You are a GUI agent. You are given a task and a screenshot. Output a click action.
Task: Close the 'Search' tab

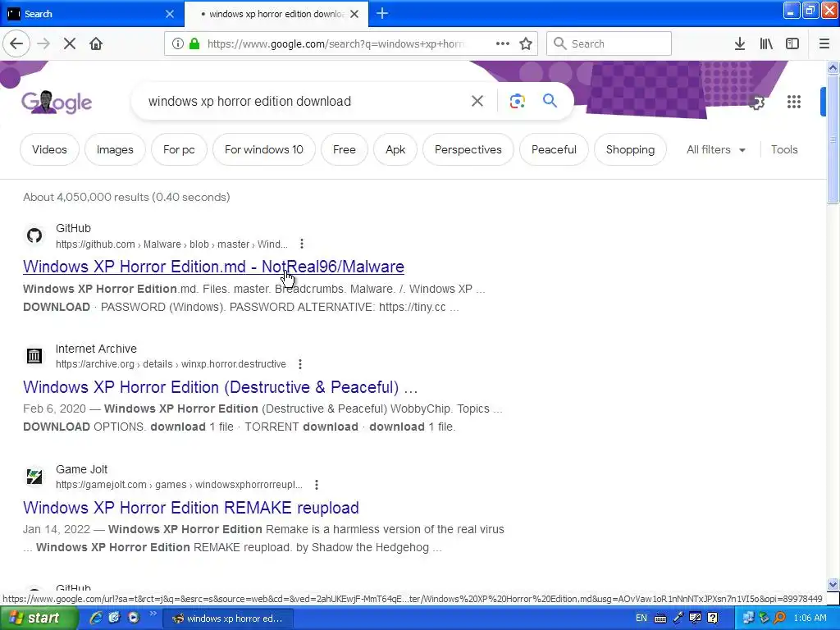click(x=169, y=14)
